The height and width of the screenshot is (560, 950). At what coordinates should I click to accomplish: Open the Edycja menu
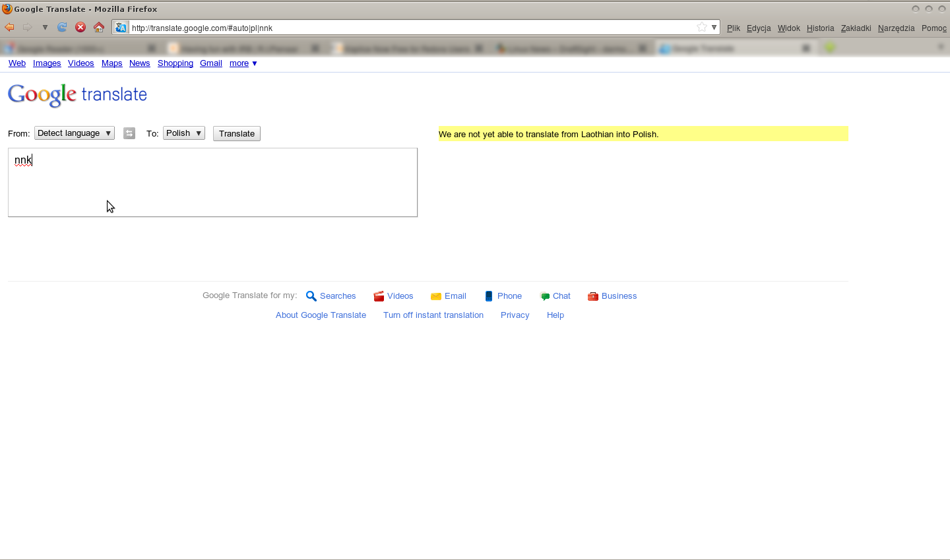(x=759, y=28)
